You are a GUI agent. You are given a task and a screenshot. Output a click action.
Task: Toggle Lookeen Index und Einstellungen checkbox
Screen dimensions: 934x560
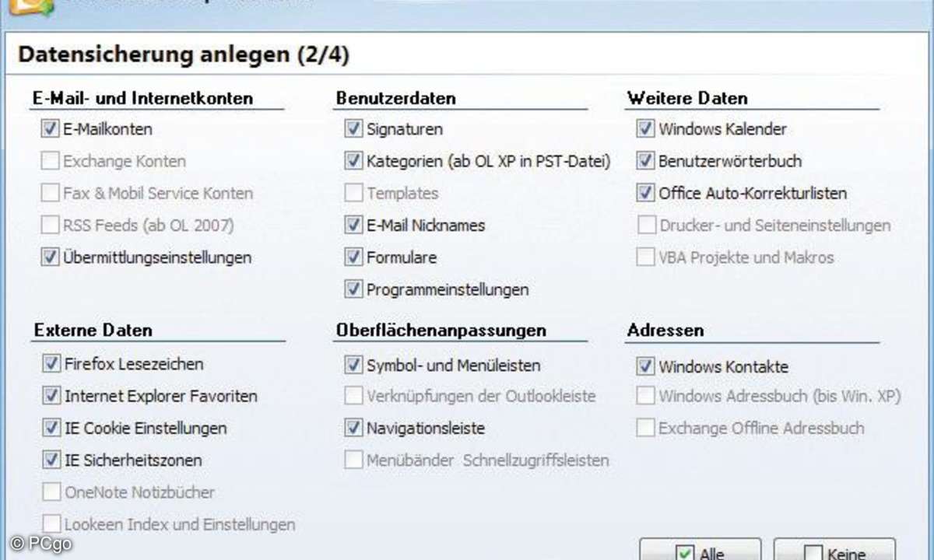coord(51,524)
